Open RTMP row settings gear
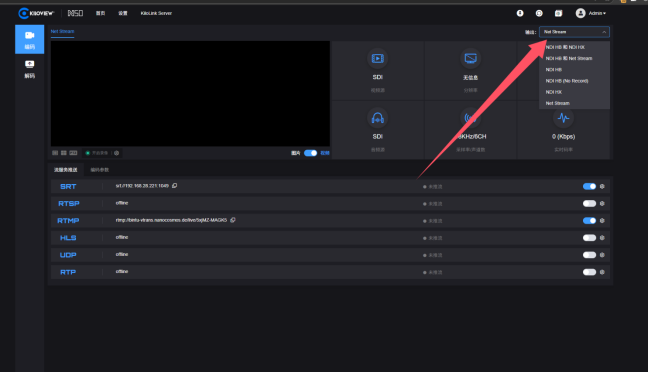Image resolution: width=648 pixels, height=373 pixels. tap(602, 221)
